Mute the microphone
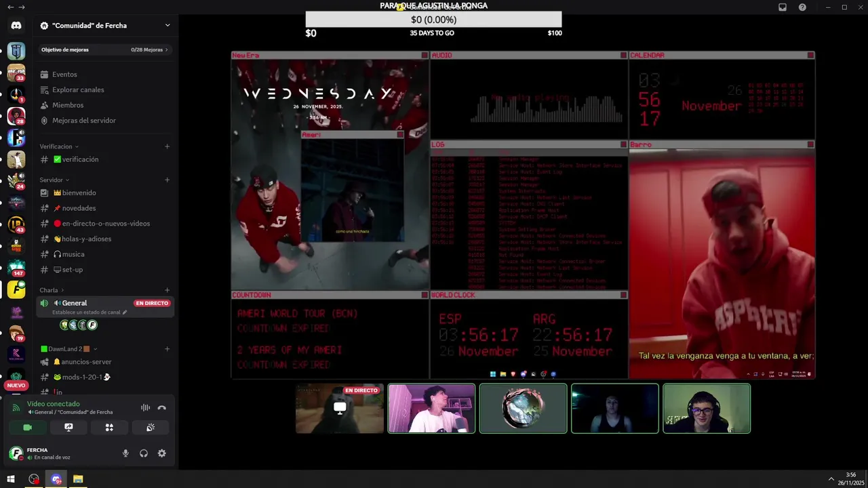The width and height of the screenshot is (868, 488). pyautogui.click(x=125, y=453)
